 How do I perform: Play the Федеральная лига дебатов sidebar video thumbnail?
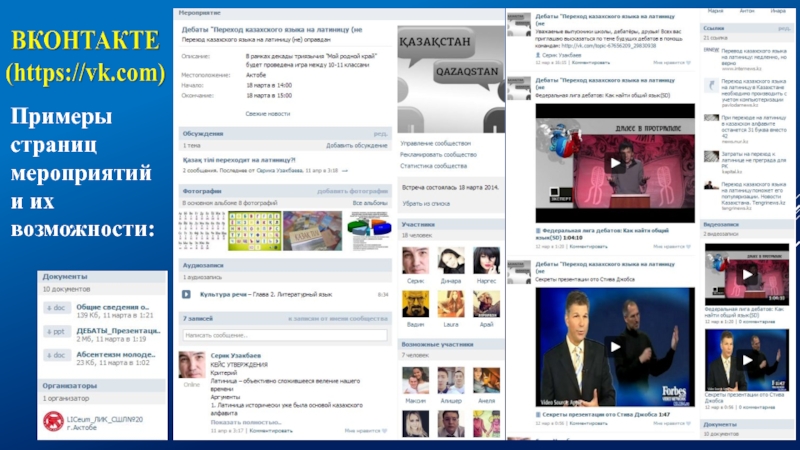[747, 274]
